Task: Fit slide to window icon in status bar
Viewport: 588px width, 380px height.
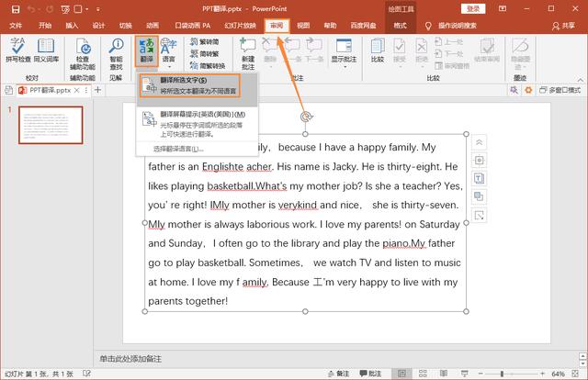Action: 575,374
